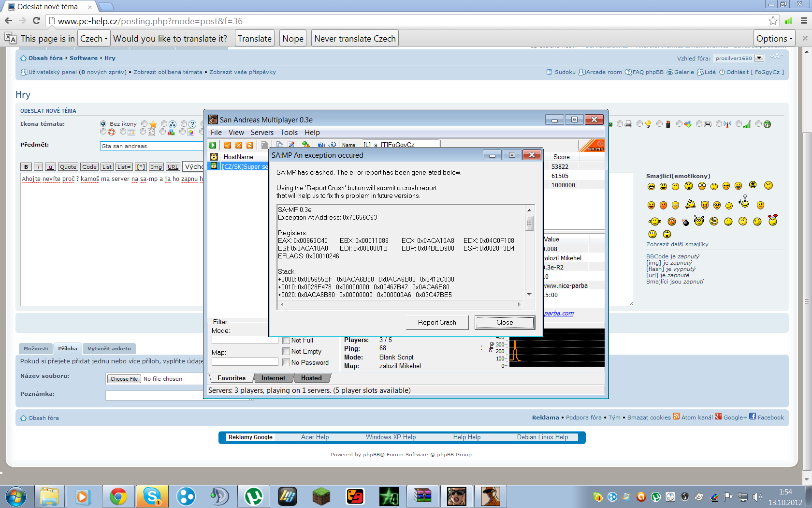This screenshot has height=508, width=812.
Task: Open Windows Media Player from the taskbar
Action: tap(83, 496)
